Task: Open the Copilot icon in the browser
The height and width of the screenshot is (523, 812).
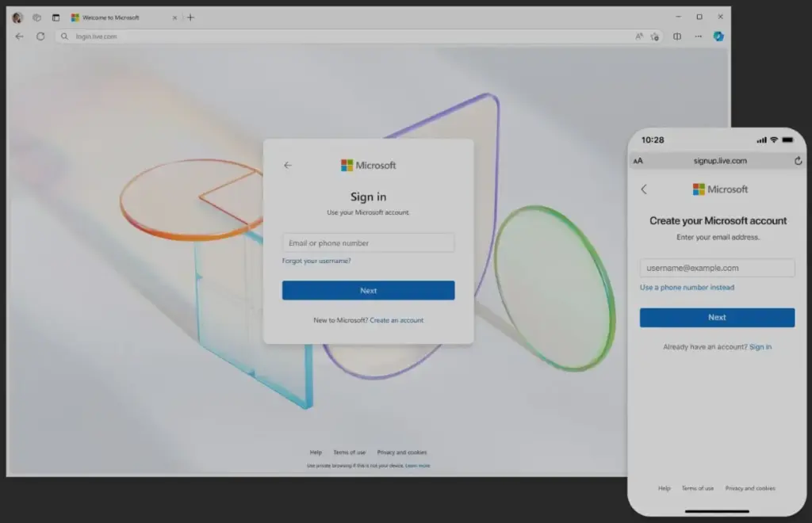Action: 718,36
